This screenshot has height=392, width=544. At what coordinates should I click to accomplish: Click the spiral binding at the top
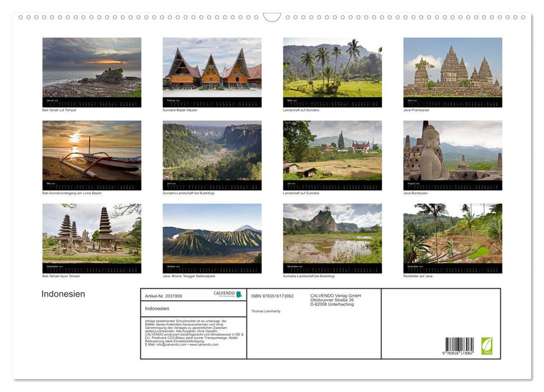140,18
